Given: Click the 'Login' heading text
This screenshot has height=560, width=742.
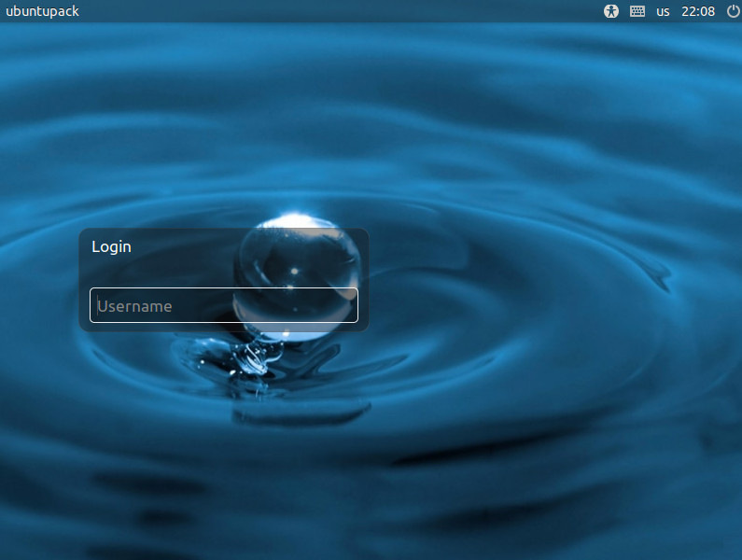Looking at the screenshot, I should click(x=111, y=246).
